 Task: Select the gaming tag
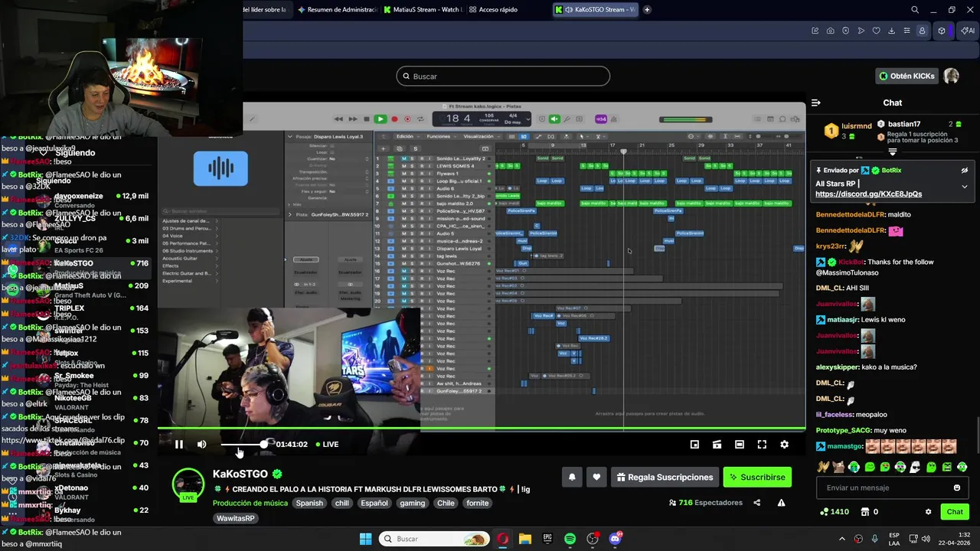tap(412, 503)
